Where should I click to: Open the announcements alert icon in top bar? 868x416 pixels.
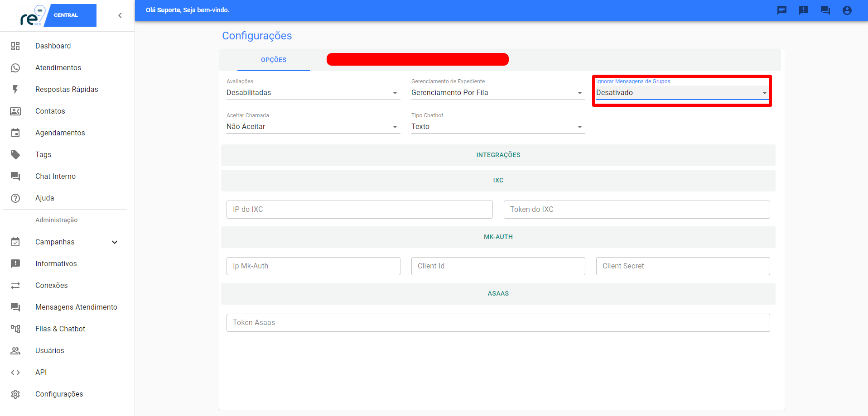coord(804,10)
